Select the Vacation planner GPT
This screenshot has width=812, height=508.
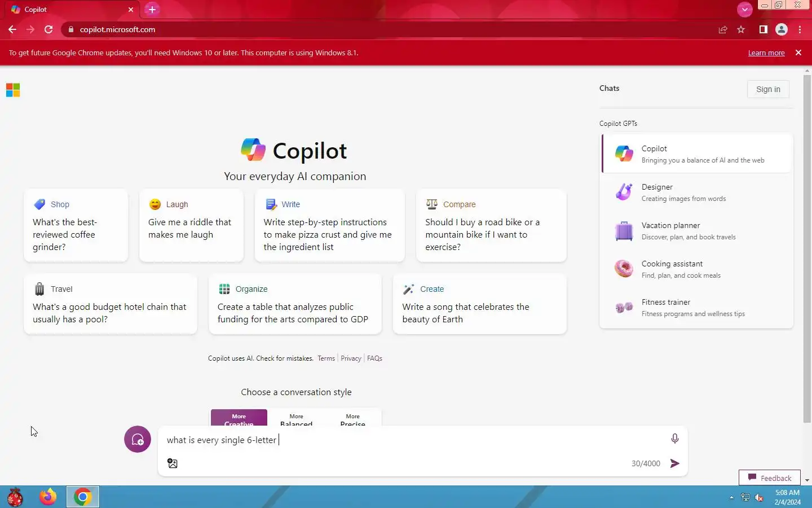[697, 231]
